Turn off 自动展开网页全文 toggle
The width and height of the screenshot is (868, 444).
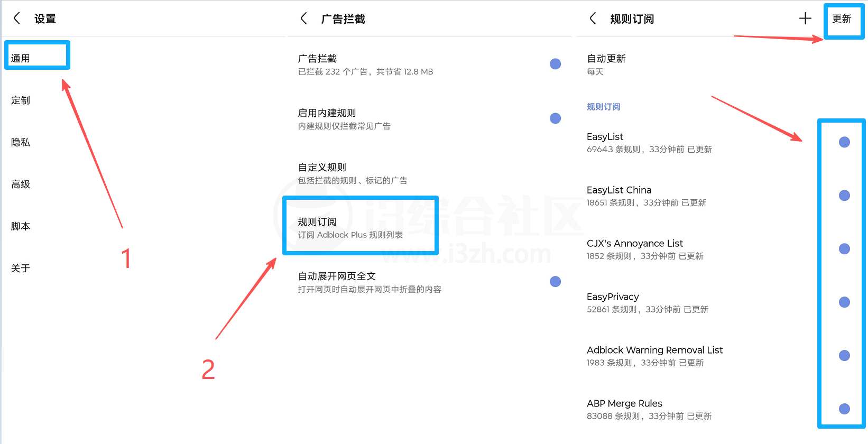pyautogui.click(x=555, y=282)
